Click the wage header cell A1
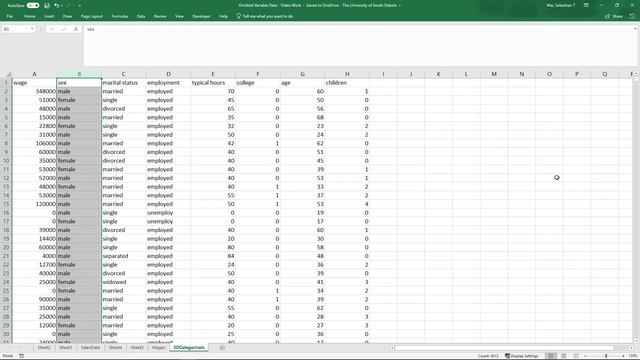640x360 pixels. coord(34,83)
